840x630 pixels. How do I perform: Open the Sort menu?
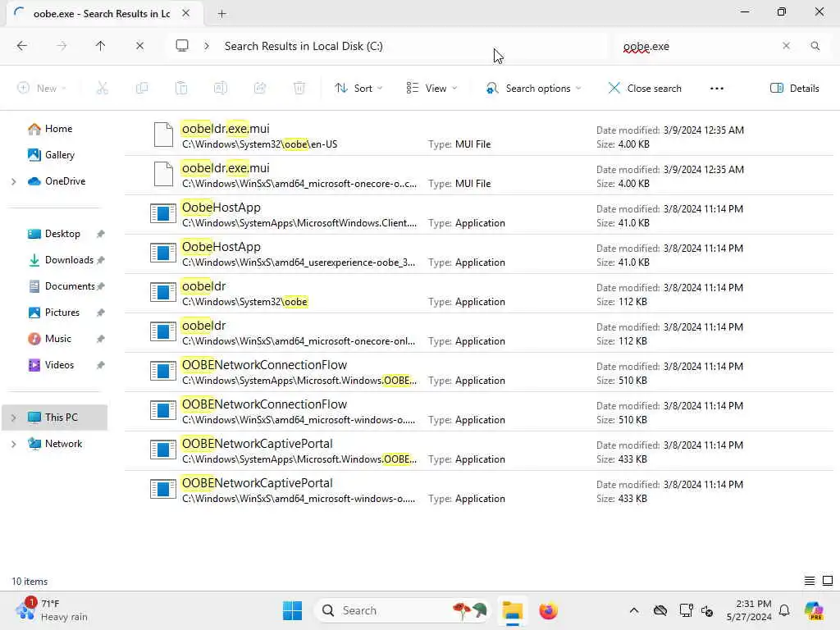point(358,89)
